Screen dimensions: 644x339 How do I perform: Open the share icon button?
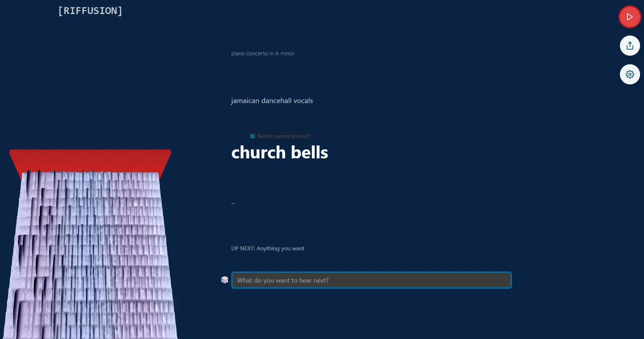pyautogui.click(x=630, y=46)
